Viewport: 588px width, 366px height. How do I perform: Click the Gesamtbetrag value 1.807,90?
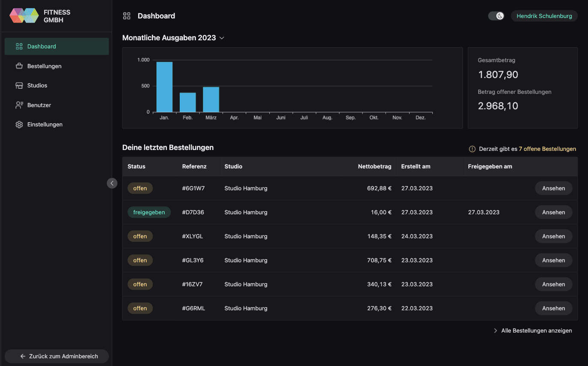(x=498, y=75)
